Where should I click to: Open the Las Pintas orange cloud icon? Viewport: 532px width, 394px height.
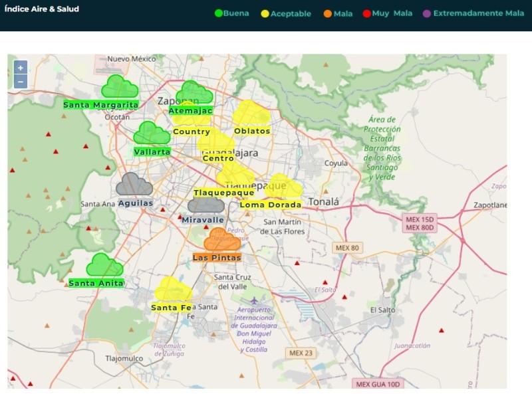pyautogui.click(x=222, y=240)
